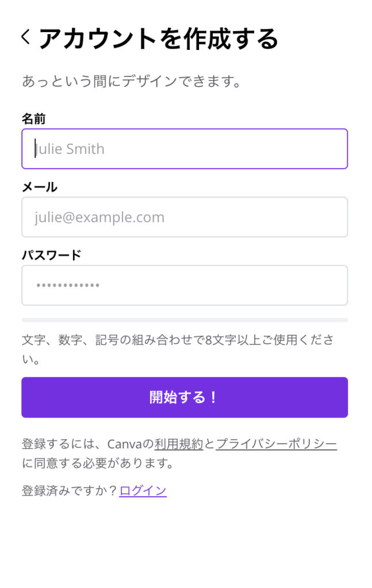Image resolution: width=372 pixels, height=588 pixels.
Task: Click the word Canva in the agreement
Action: 125,444
